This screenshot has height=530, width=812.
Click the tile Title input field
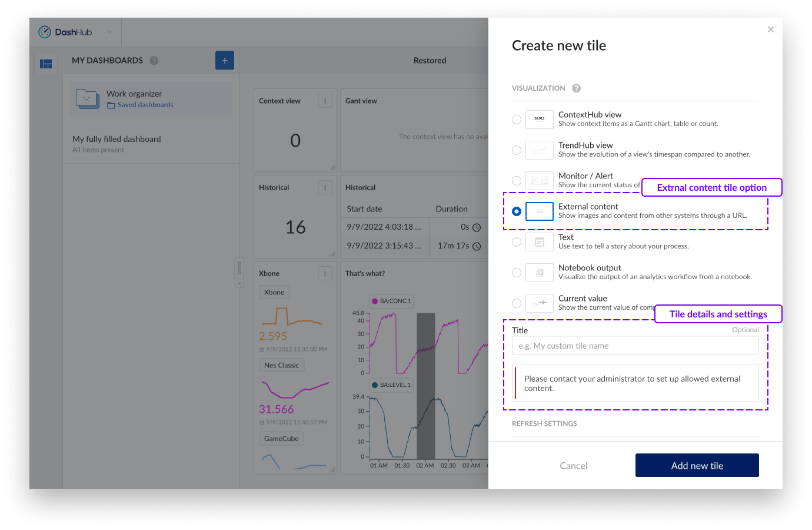(635, 346)
